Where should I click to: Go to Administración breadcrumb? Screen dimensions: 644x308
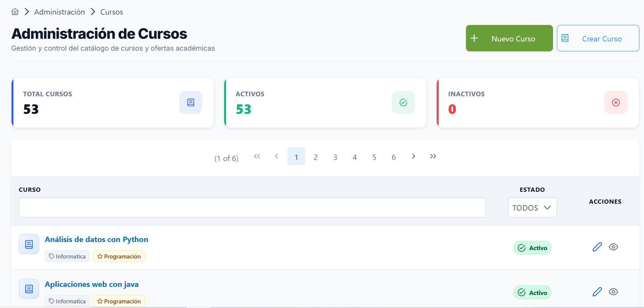pos(59,12)
